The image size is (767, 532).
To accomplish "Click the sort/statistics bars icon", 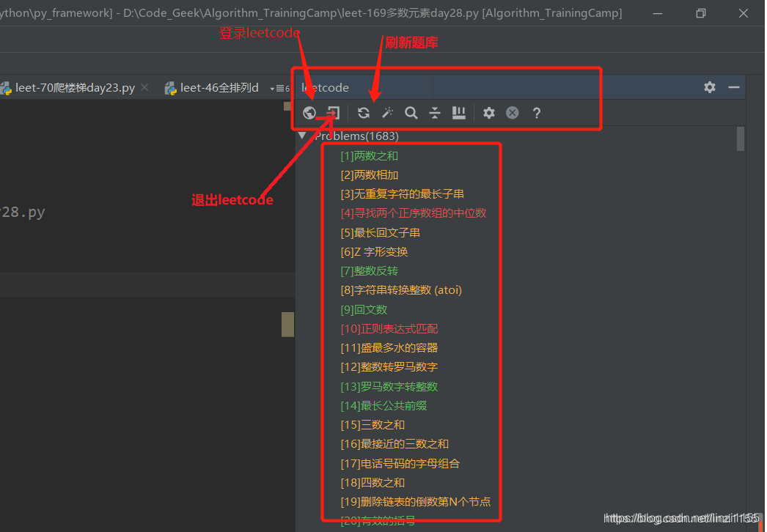I will point(459,113).
